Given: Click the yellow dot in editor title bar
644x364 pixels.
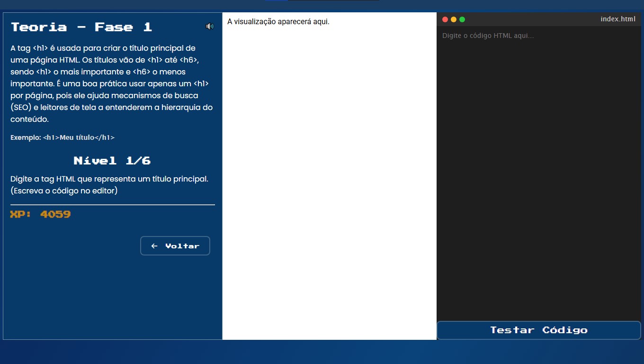Looking at the screenshot, I should (x=454, y=19).
